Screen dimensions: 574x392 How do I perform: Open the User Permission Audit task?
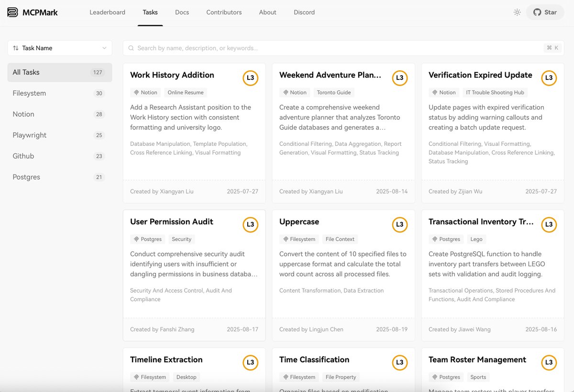pyautogui.click(x=172, y=222)
